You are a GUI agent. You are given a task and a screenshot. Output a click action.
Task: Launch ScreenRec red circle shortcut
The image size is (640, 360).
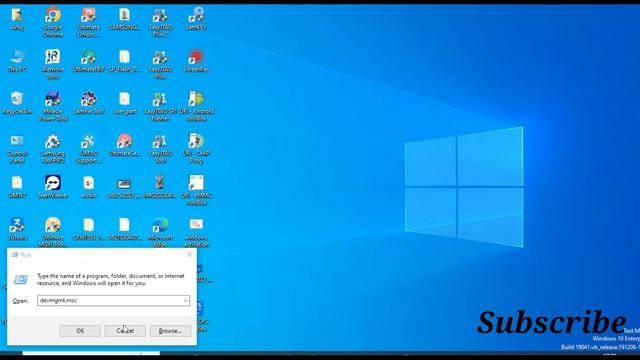coord(196,61)
